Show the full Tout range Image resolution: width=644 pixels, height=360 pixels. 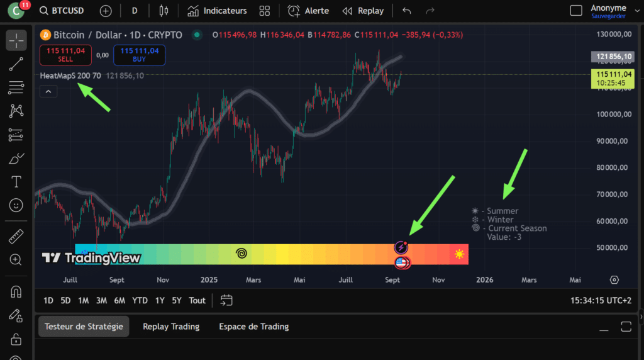coord(197,300)
